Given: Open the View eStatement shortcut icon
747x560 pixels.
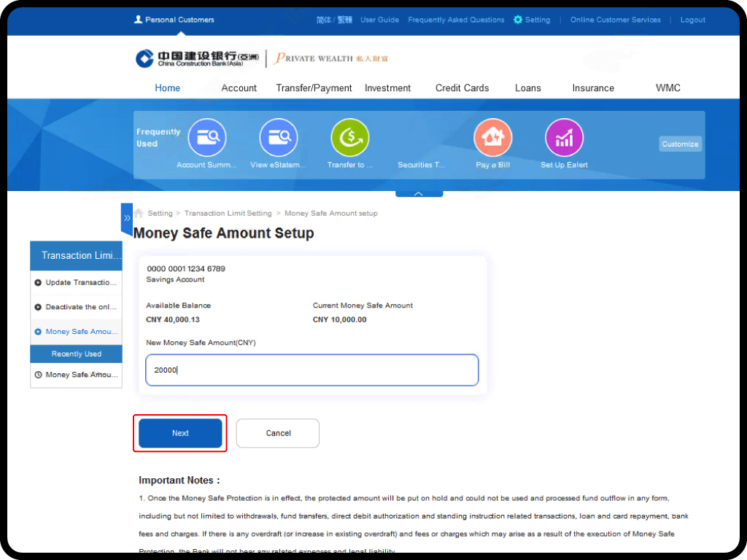Looking at the screenshot, I should point(279,138).
